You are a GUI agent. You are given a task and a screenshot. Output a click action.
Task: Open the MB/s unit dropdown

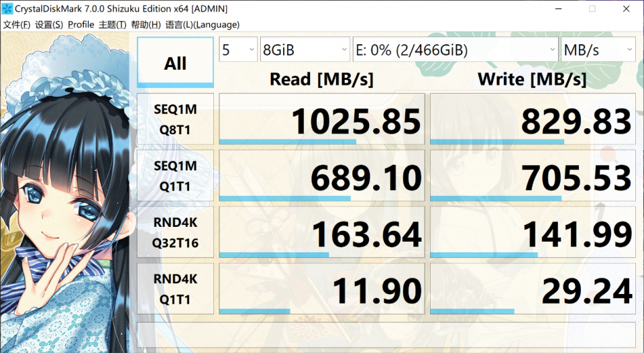click(598, 50)
